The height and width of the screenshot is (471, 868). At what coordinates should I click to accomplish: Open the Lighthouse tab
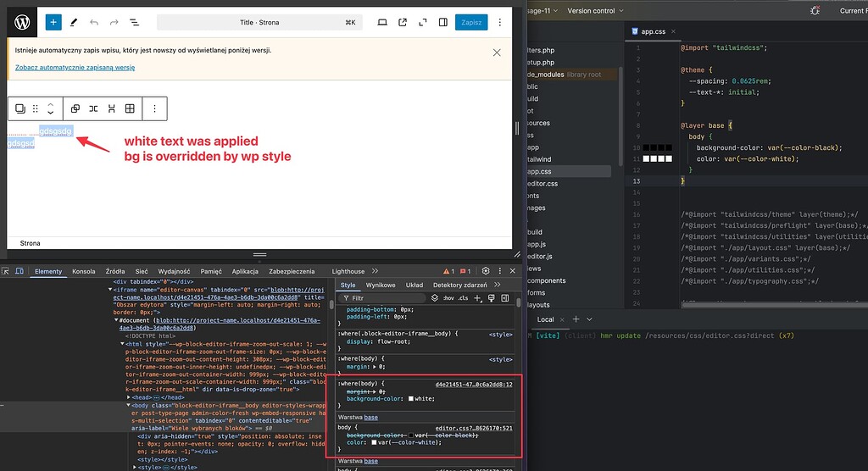coord(348,271)
